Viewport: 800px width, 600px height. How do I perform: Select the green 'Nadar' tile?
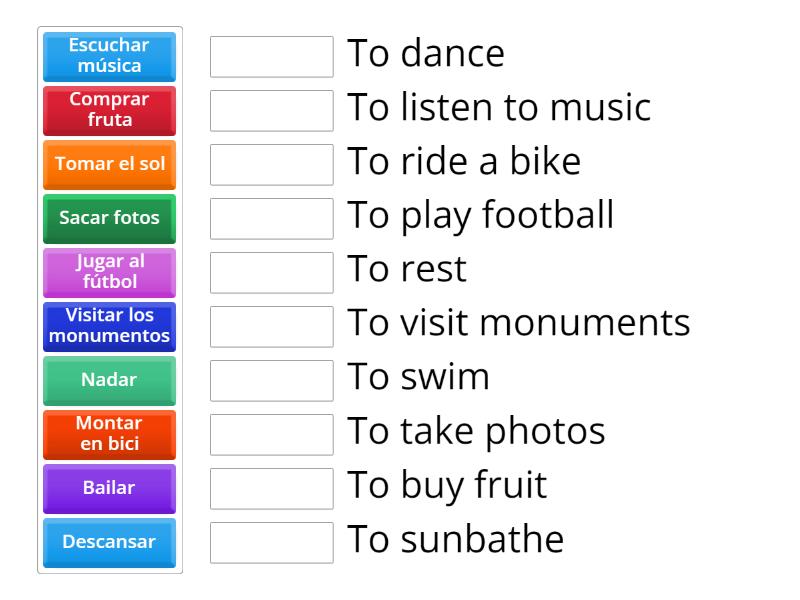(109, 381)
